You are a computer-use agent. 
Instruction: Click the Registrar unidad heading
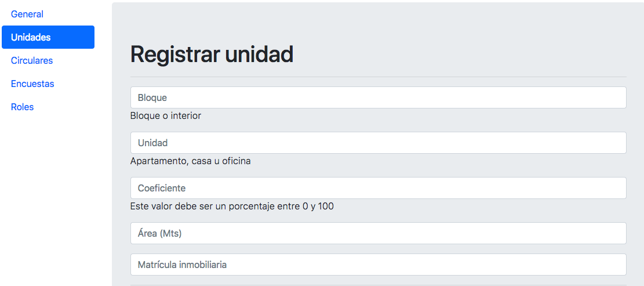click(212, 54)
